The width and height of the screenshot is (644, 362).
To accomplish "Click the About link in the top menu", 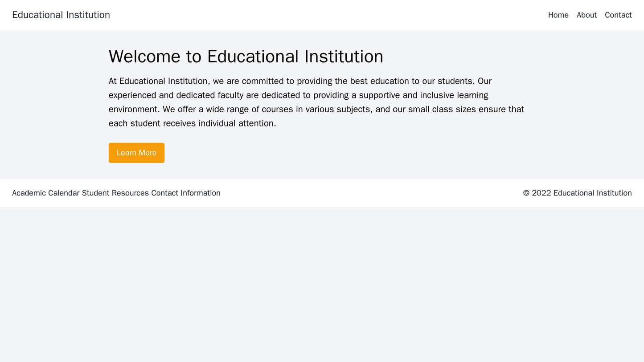I will click(x=586, y=15).
